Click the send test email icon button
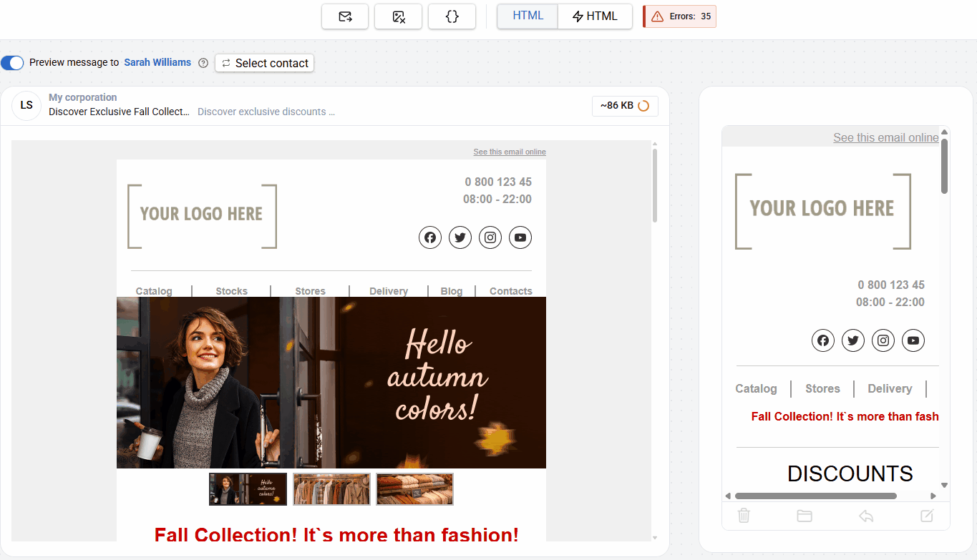 click(345, 16)
